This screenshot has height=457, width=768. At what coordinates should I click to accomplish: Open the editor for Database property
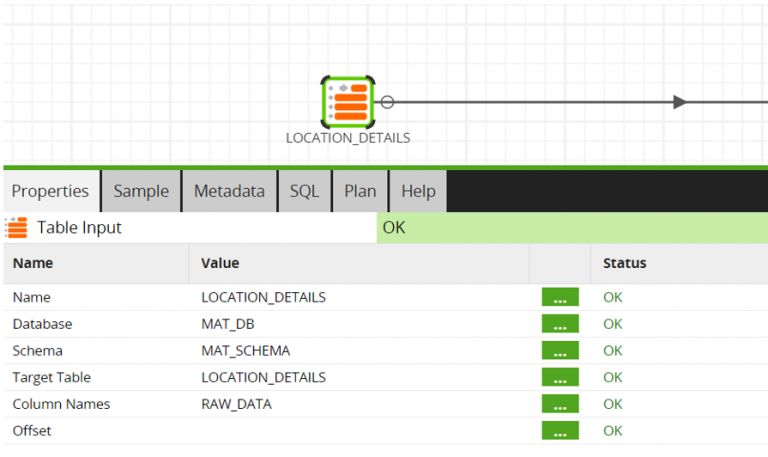(x=560, y=324)
